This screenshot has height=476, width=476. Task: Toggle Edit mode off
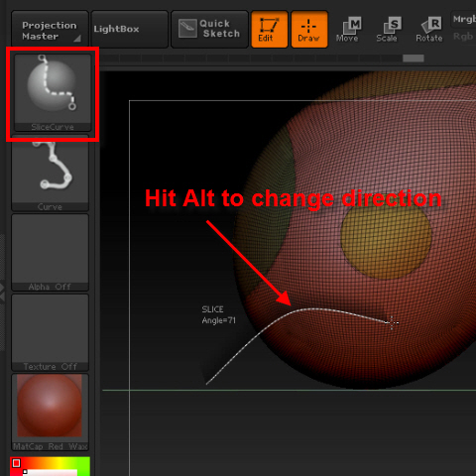270,29
